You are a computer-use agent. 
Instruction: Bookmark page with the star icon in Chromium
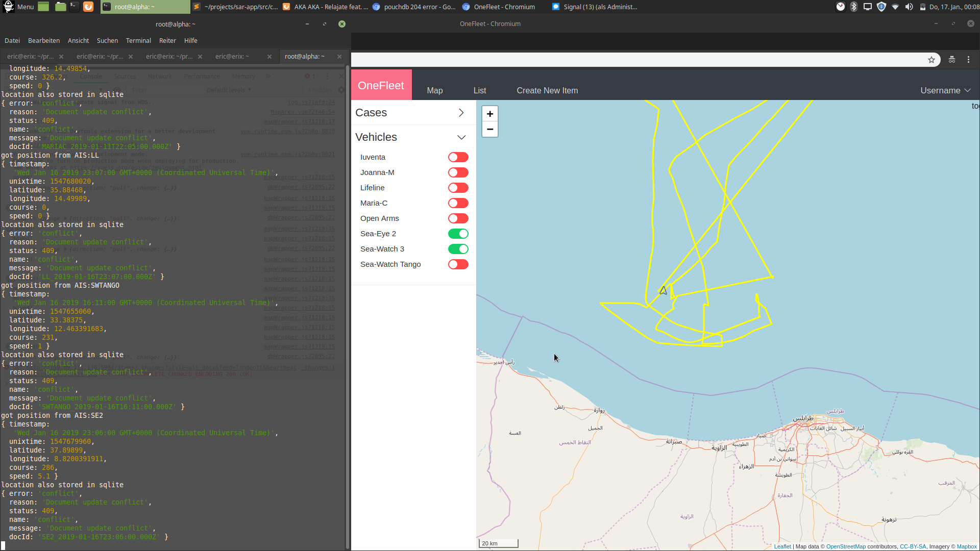click(932, 60)
